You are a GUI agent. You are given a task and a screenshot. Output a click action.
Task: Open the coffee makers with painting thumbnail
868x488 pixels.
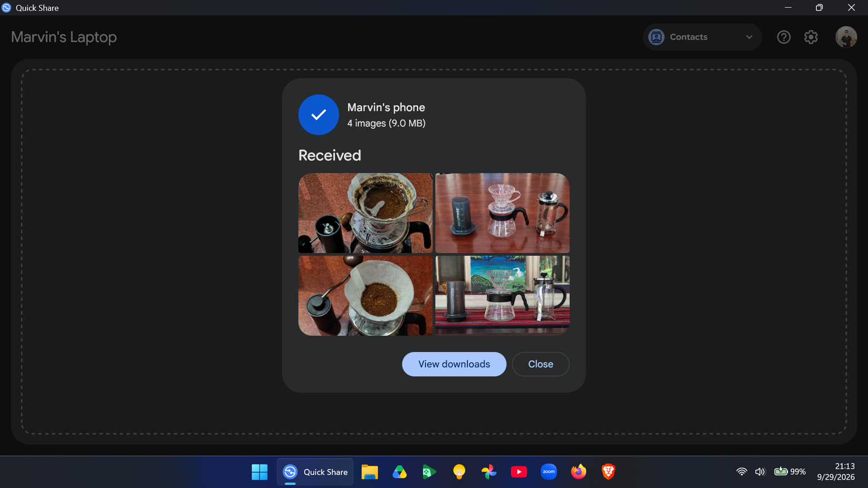click(x=502, y=296)
